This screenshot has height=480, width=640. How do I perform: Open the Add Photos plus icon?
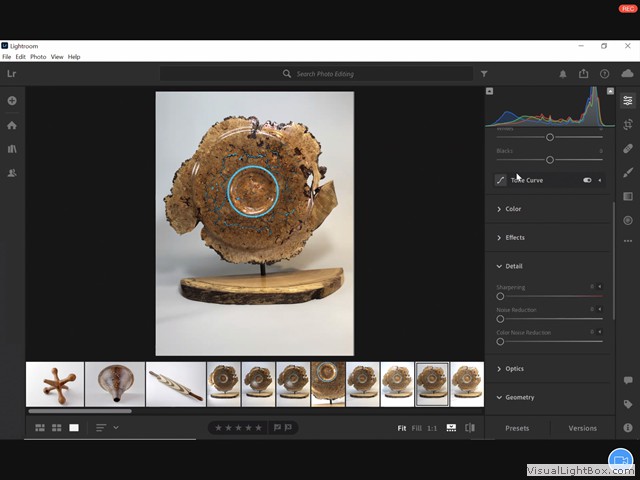click(12, 101)
